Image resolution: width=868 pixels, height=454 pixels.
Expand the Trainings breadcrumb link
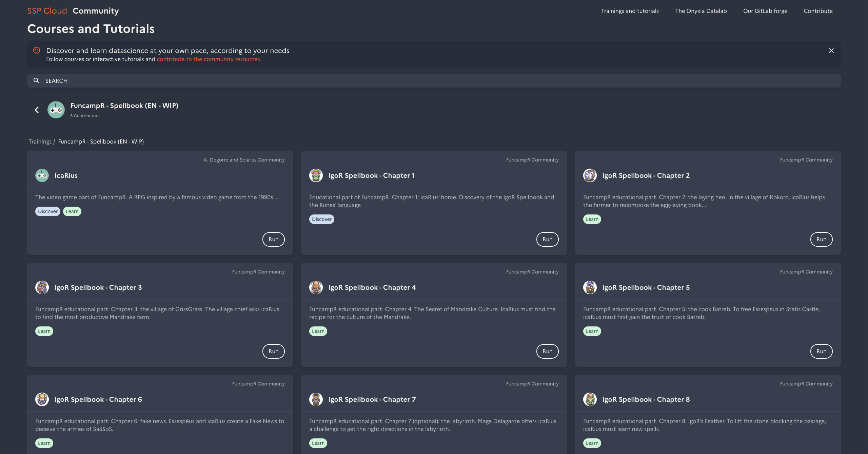pos(40,141)
